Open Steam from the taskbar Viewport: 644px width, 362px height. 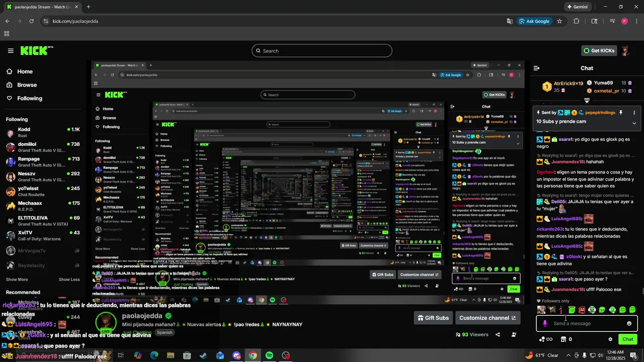point(203,355)
